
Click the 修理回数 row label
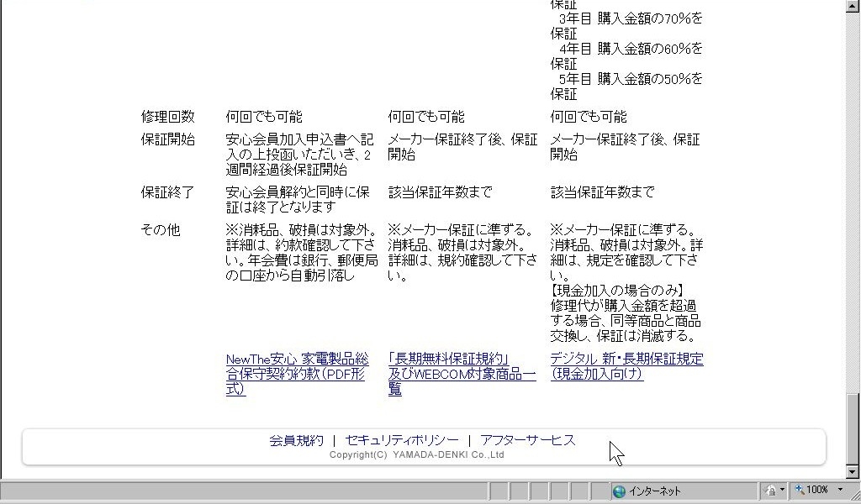pos(168,117)
